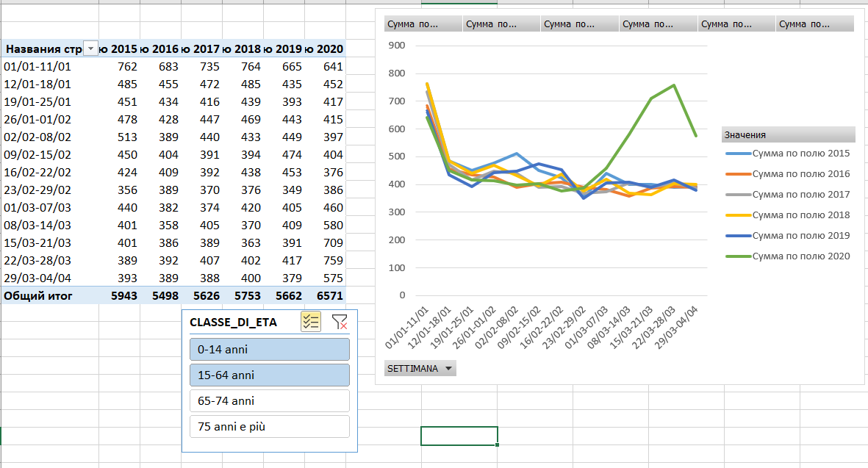Screen dimensions: 868x468
Task: Select the CLASSE_DI_ETA slicer header
Action: [x=235, y=322]
